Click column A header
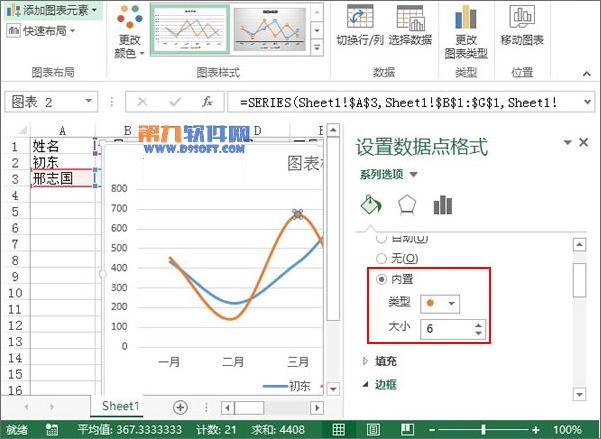 (x=62, y=131)
